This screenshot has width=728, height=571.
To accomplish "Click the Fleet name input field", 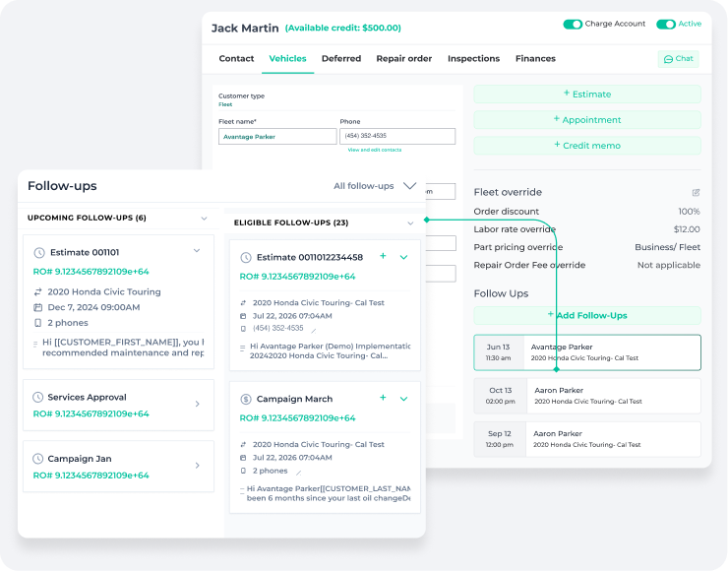I will (x=277, y=137).
